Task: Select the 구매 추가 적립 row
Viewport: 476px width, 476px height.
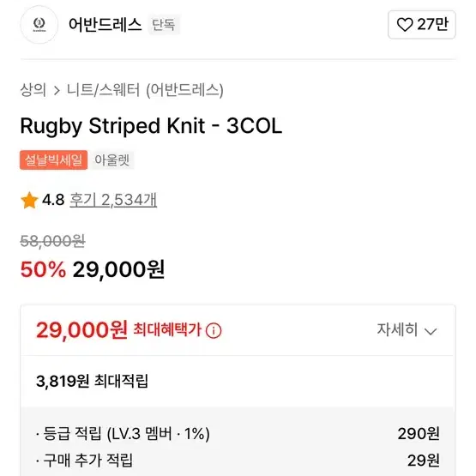Action: [238, 461]
